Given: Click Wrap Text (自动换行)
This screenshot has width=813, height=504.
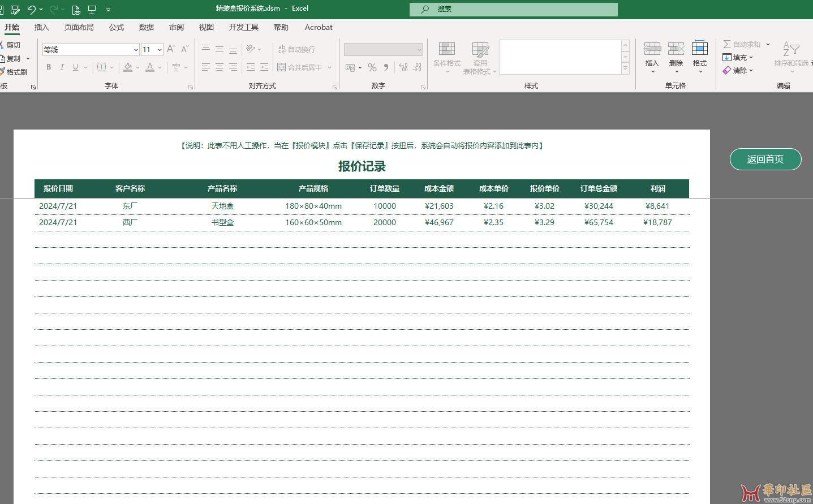Looking at the screenshot, I should (296, 49).
